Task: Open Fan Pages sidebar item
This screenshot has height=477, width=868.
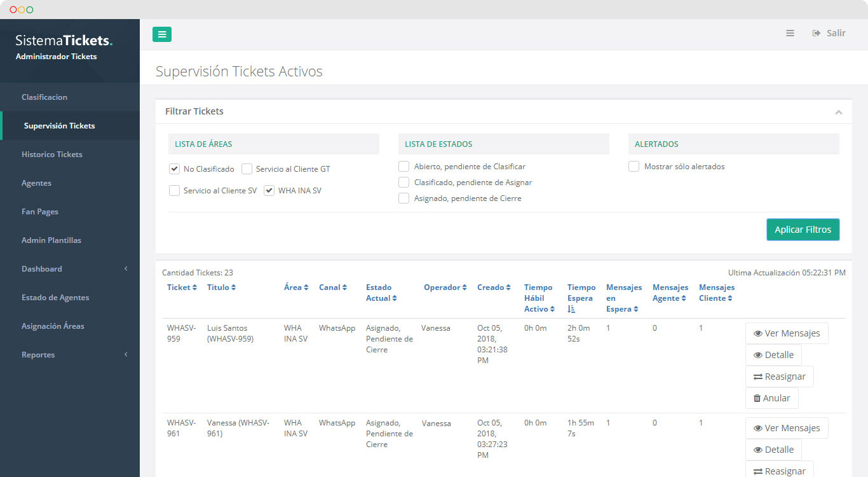Action: point(70,212)
